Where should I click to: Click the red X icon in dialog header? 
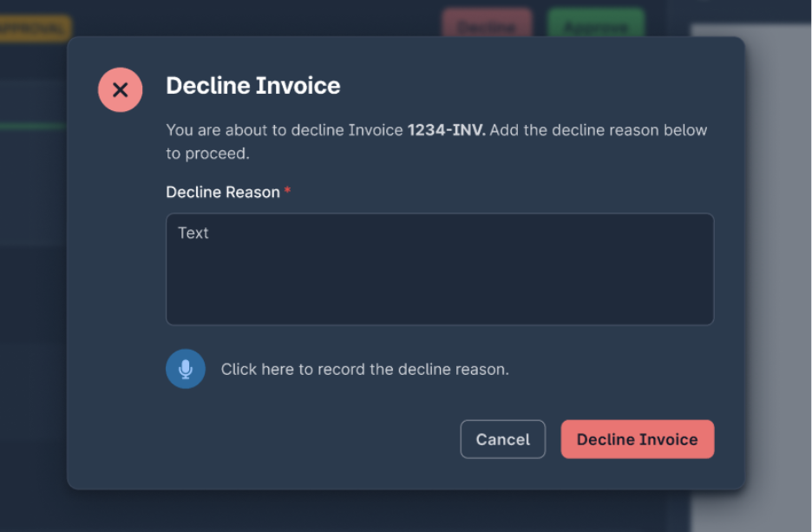pos(120,89)
